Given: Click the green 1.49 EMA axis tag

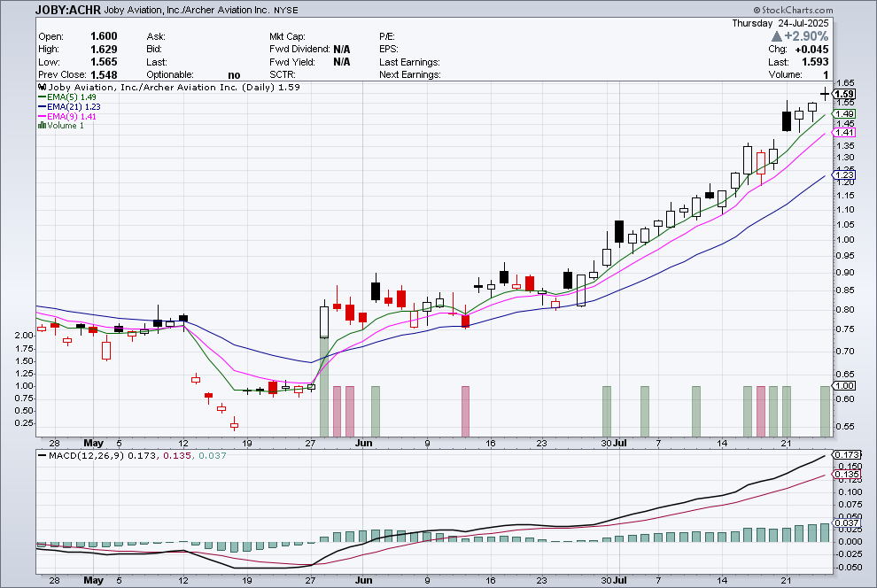Looking at the screenshot, I should [844, 114].
